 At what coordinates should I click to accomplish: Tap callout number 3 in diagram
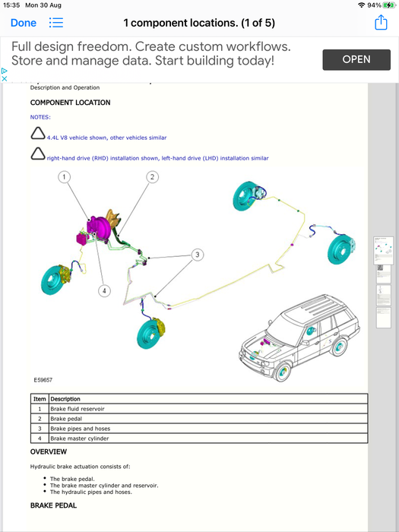click(198, 255)
